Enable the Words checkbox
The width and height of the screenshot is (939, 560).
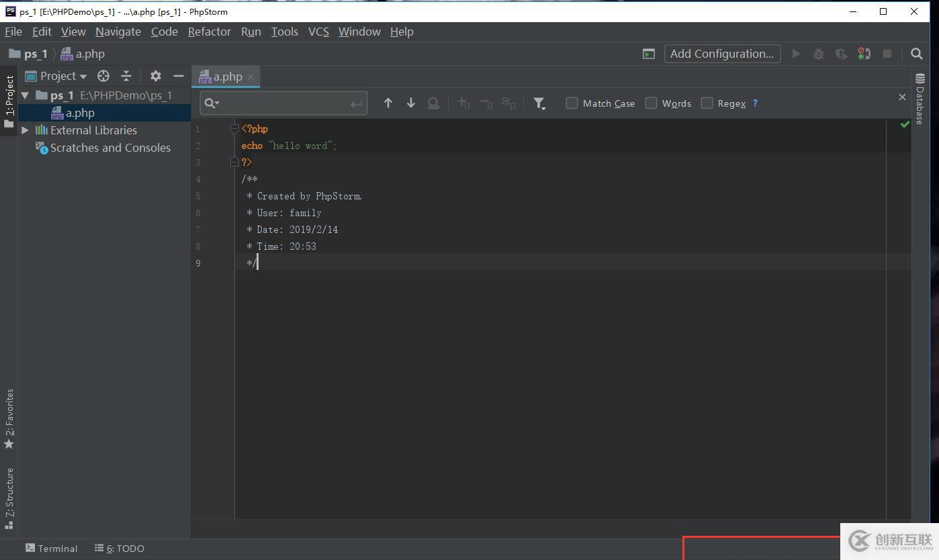click(x=651, y=103)
